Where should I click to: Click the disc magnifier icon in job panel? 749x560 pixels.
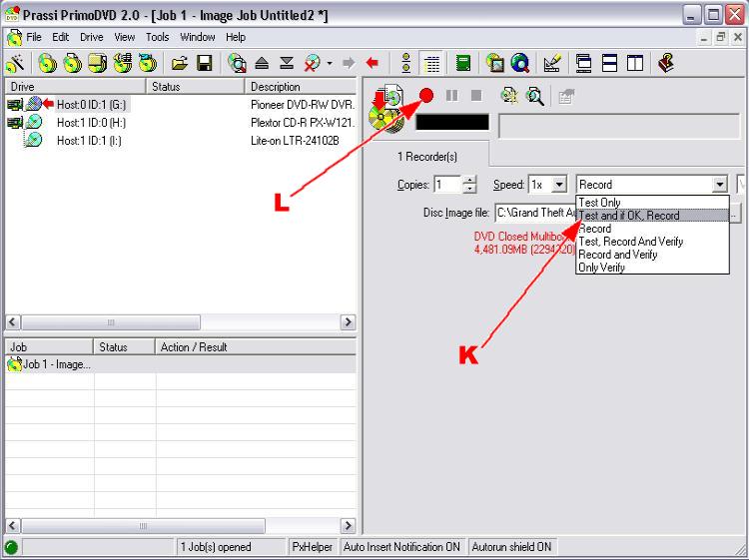[509, 96]
